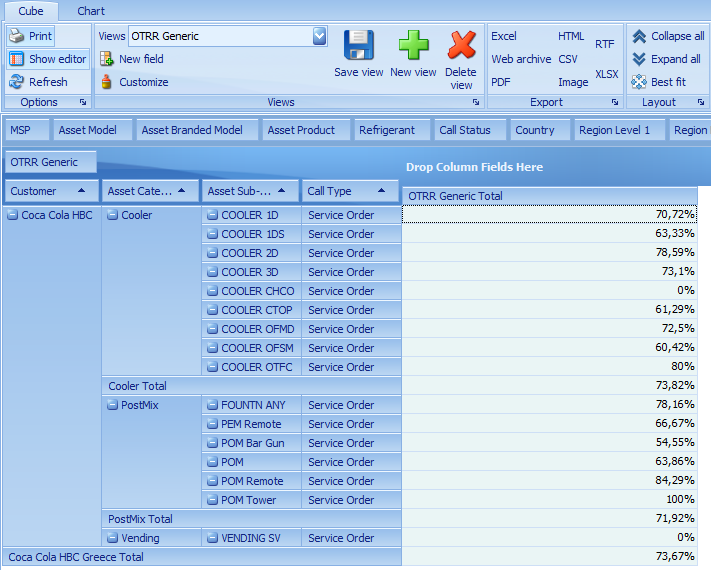This screenshot has width=711, height=570.
Task: Click the OTRR Generic data field header
Action: [x=51, y=162]
